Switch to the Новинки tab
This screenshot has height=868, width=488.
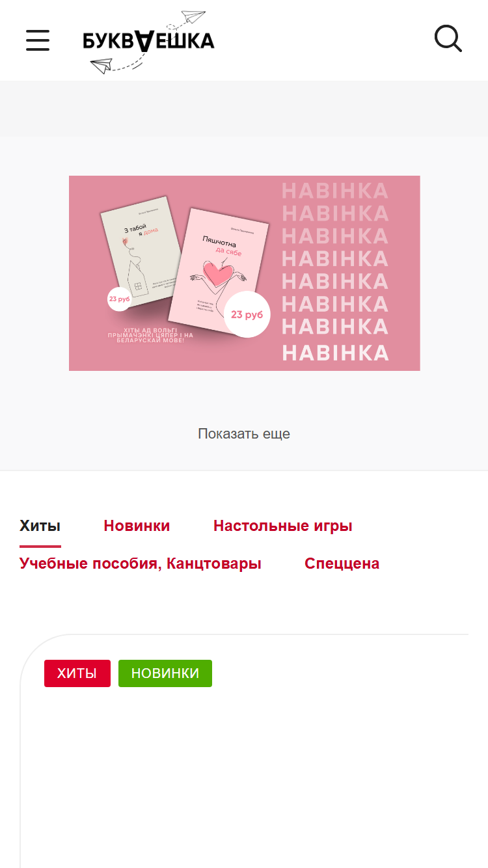(137, 526)
